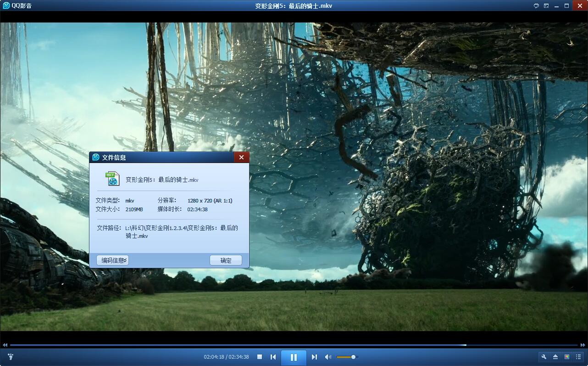Image resolution: width=588 pixels, height=366 pixels.
Task: Expand 编码信息 details in the dialog
Action: click(x=113, y=260)
